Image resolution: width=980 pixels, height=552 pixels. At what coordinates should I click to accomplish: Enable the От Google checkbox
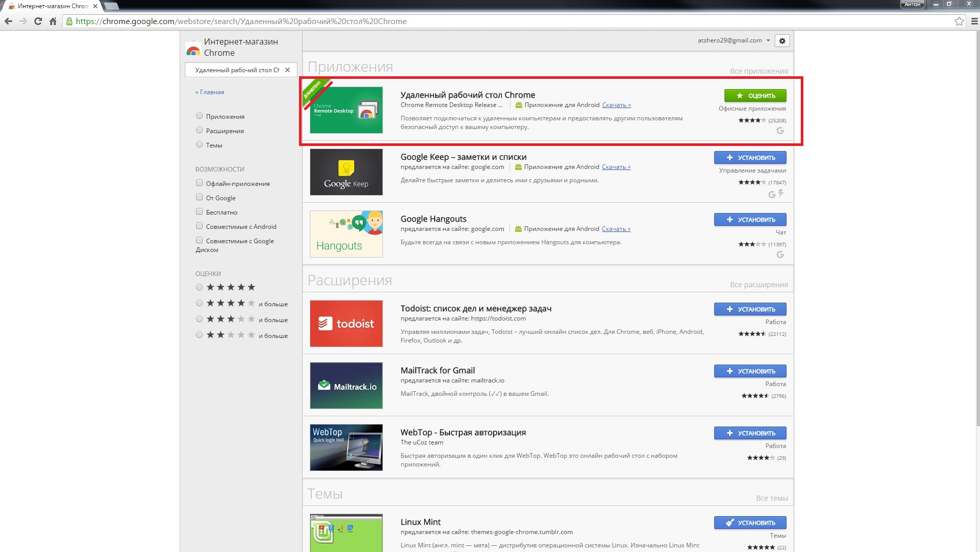coord(199,197)
